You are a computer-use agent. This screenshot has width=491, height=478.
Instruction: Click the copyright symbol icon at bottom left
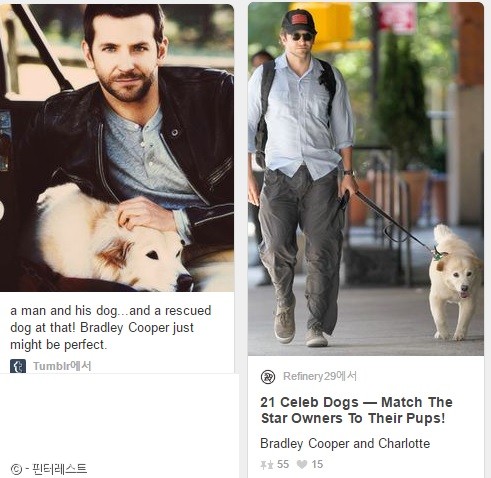pos(16,469)
